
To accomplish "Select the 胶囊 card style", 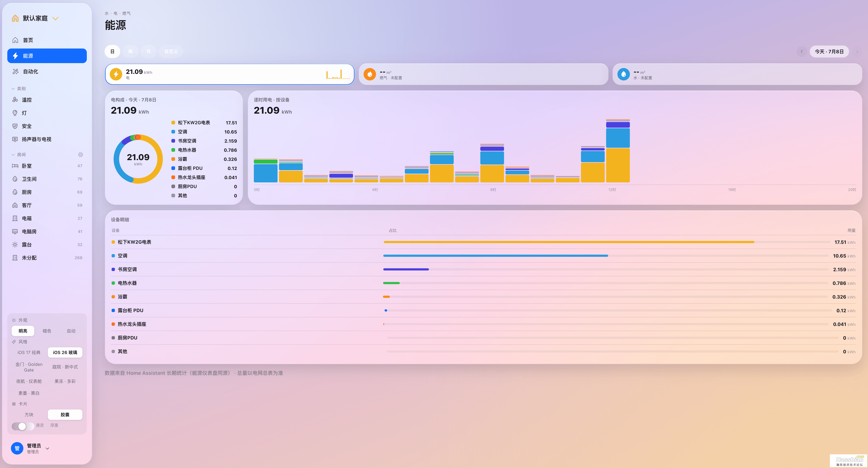I will [x=65, y=414].
